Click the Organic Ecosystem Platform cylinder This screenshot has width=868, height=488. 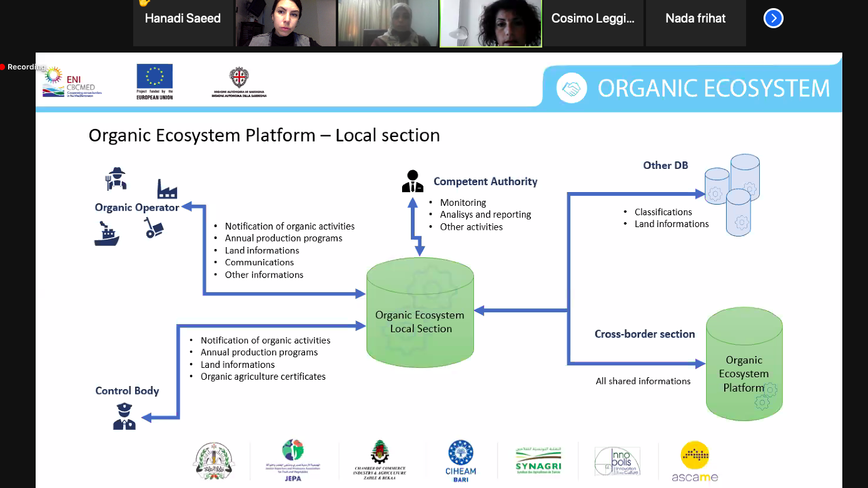pyautogui.click(x=744, y=364)
